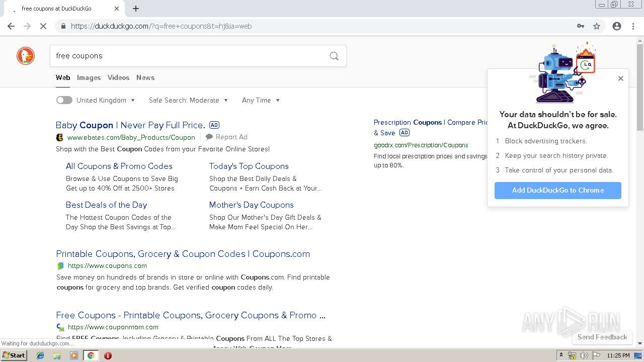The height and width of the screenshot is (362, 644).
Task: Click the Windows Start button
Action: pos(14,355)
